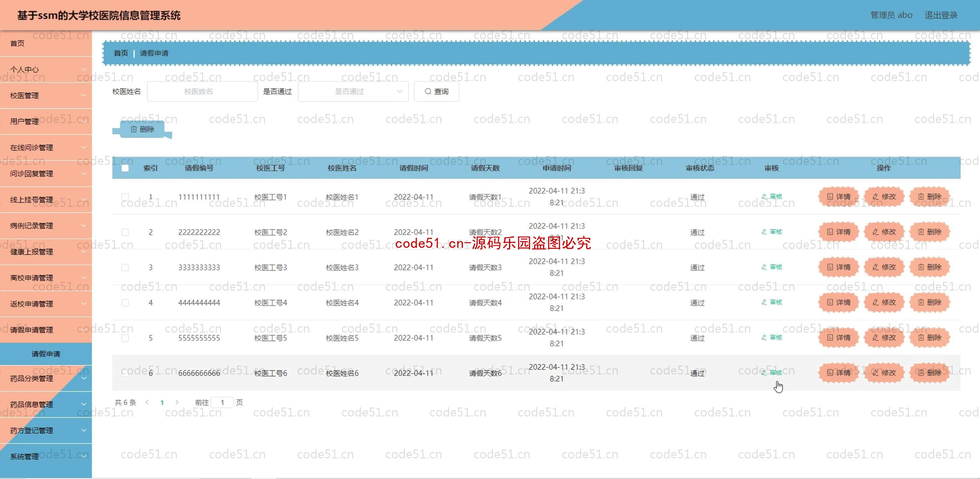Delete row 5555555555

[x=929, y=338]
